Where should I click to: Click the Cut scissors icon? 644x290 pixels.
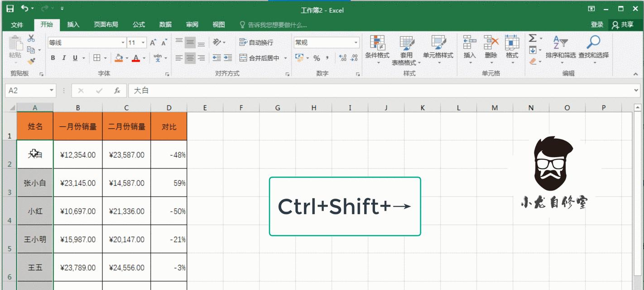point(31,39)
